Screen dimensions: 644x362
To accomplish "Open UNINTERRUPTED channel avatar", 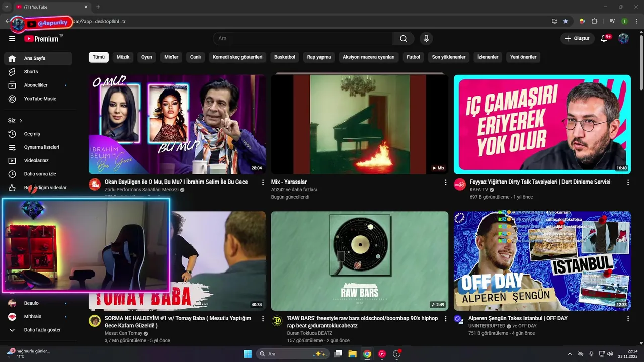I will pyautogui.click(x=458, y=319).
